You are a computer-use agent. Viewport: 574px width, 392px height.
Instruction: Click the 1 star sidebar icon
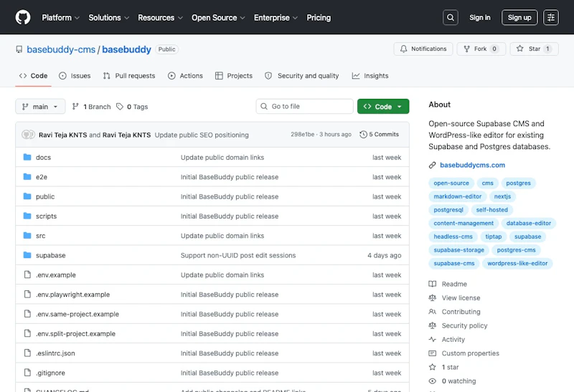(433, 367)
